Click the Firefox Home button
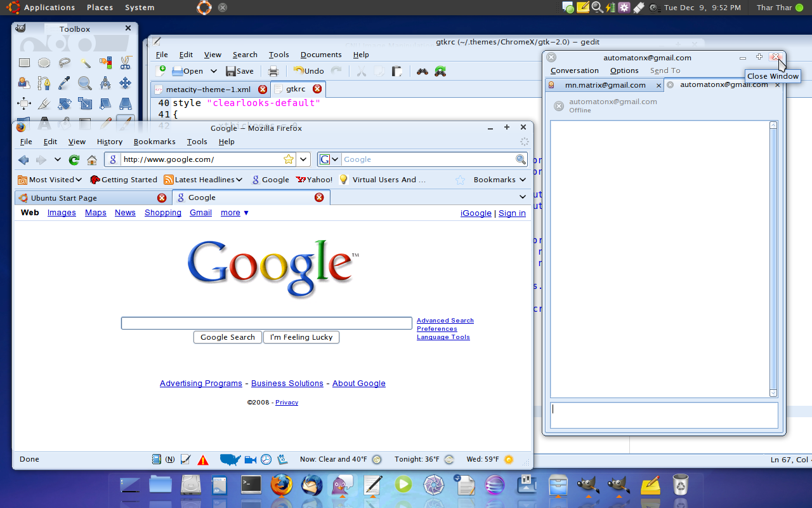 pos(92,159)
